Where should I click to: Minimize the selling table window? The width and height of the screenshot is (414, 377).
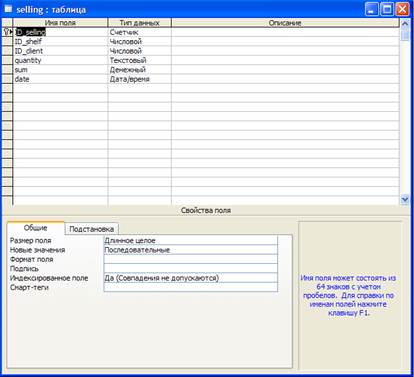click(x=372, y=9)
